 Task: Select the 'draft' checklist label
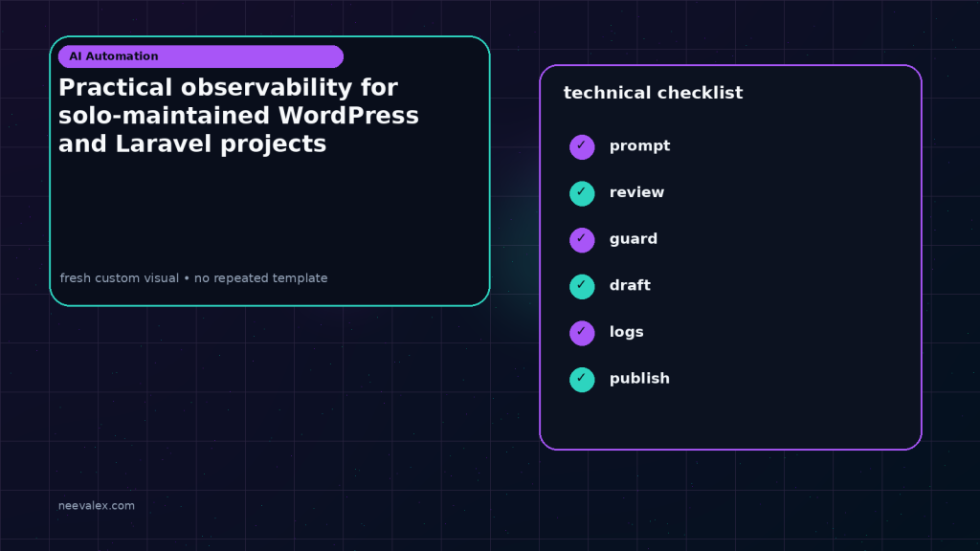pyautogui.click(x=630, y=285)
